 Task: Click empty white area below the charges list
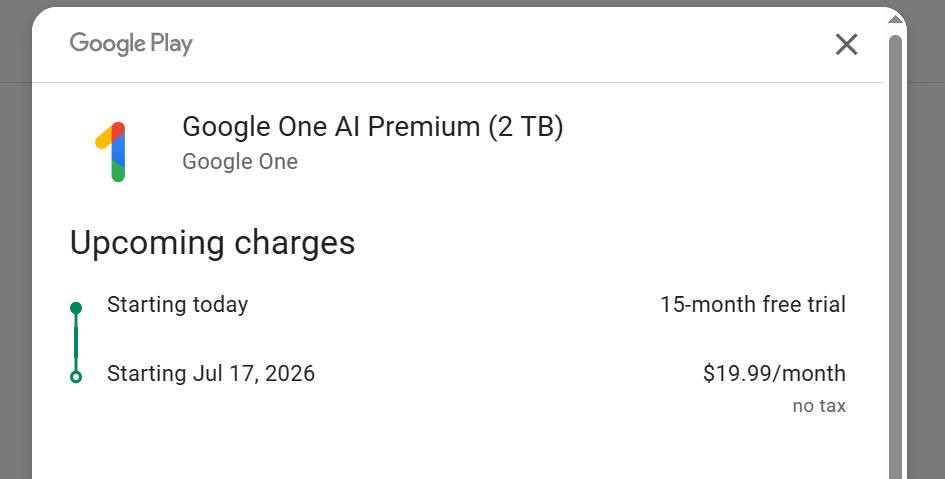pyautogui.click(x=458, y=449)
